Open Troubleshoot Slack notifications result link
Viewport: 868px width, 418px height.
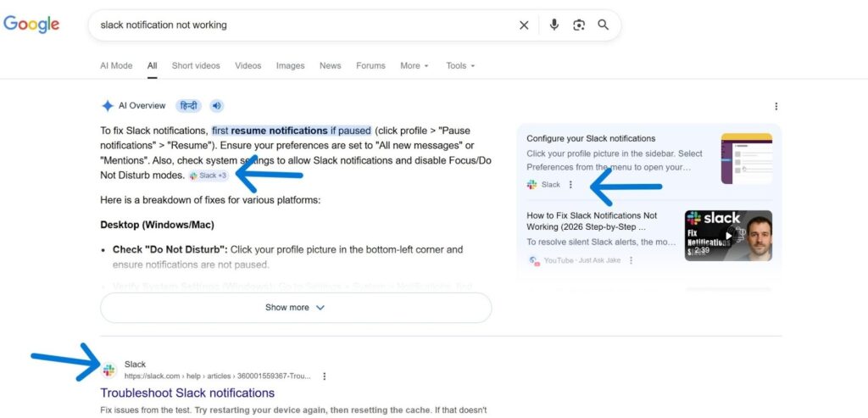pyautogui.click(x=187, y=393)
